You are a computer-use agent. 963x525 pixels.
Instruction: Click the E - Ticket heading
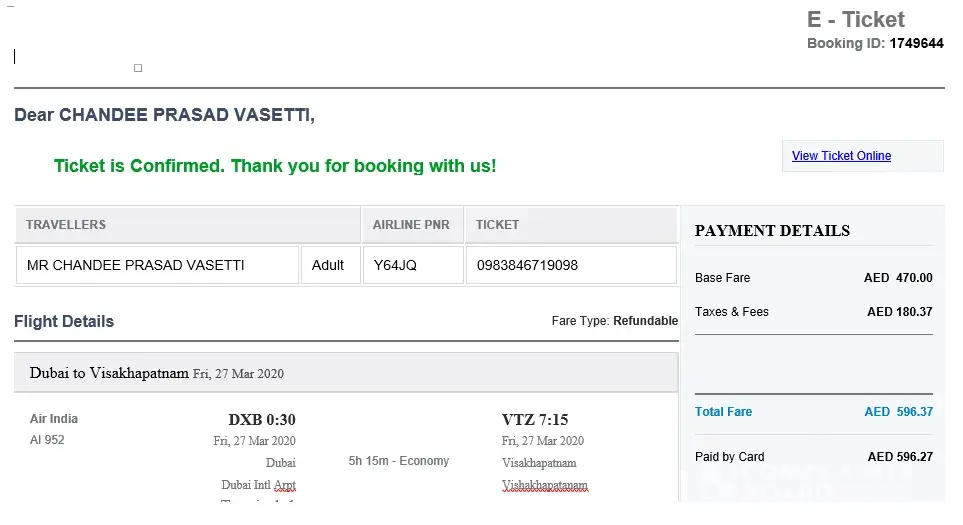click(x=855, y=20)
